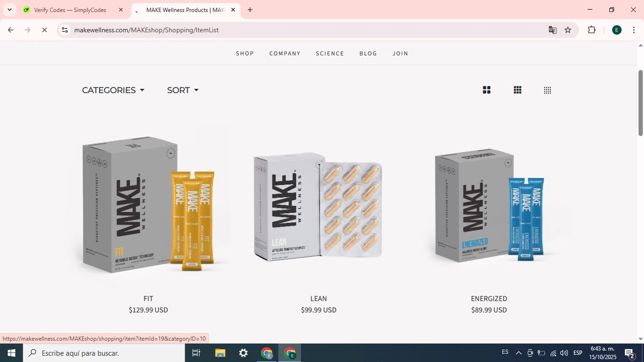This screenshot has width=644, height=362.
Task: Bookmark this page with the star
Action: tap(568, 30)
